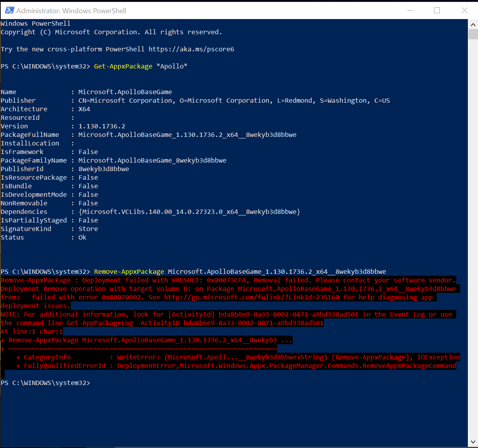Click the Dependencies value with VCLibs
Image resolution: width=478 pixels, height=448 pixels.
190,212
